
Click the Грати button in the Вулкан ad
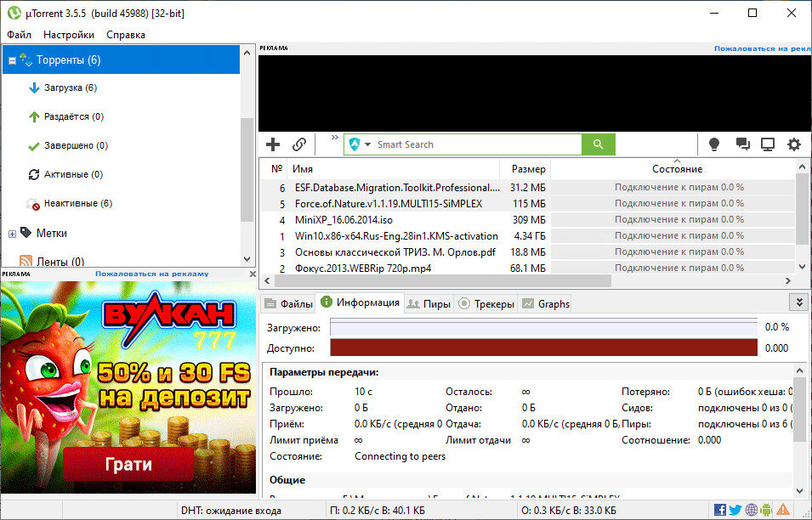pyautogui.click(x=128, y=464)
